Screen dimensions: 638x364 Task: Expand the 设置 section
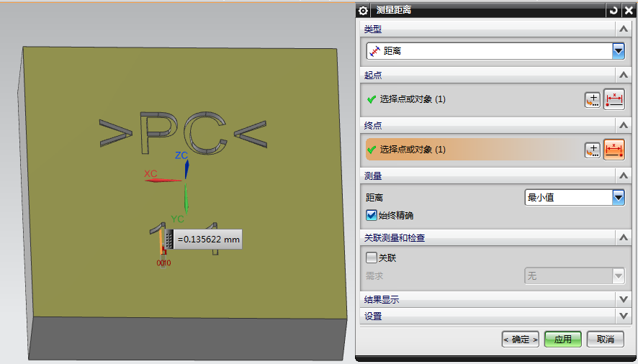pos(622,316)
